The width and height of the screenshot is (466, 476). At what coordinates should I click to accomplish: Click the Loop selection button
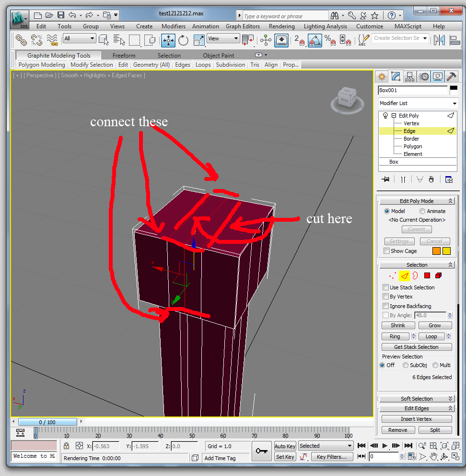pyautogui.click(x=431, y=336)
